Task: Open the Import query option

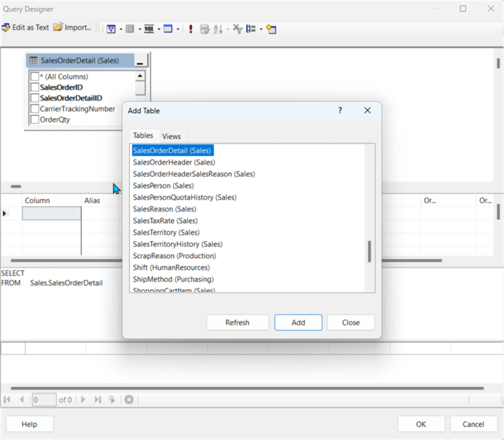Action: [x=72, y=28]
